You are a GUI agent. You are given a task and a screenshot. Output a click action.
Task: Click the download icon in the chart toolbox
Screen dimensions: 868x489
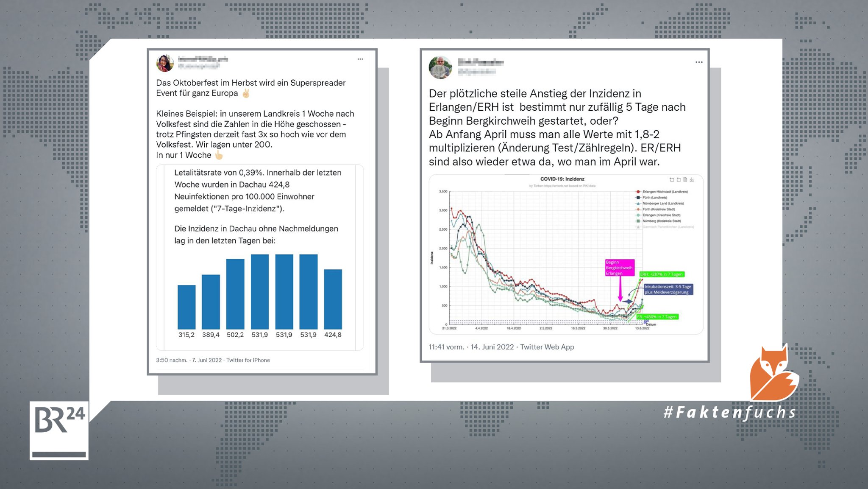point(692,180)
